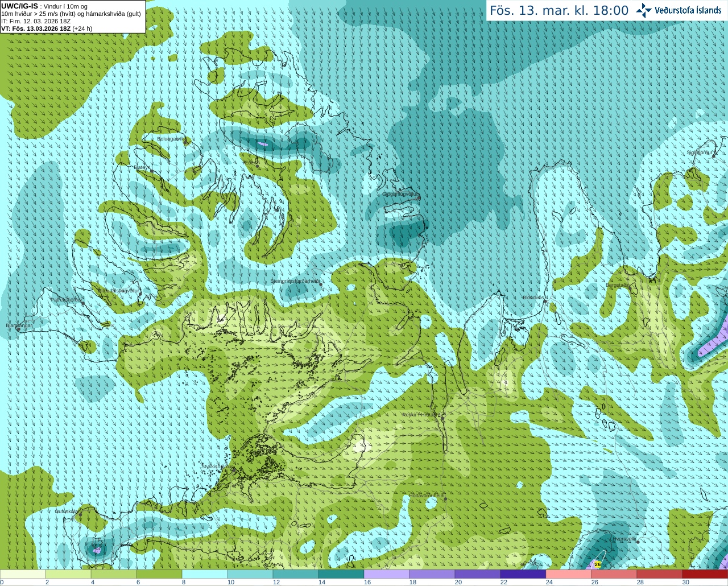Select the Steingrímsfjarðarheiði station label
The height and width of the screenshot is (586, 728).
coord(295,281)
